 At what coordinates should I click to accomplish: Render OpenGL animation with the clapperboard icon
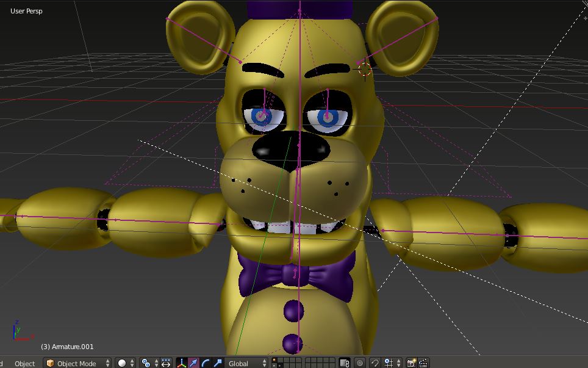tap(423, 363)
